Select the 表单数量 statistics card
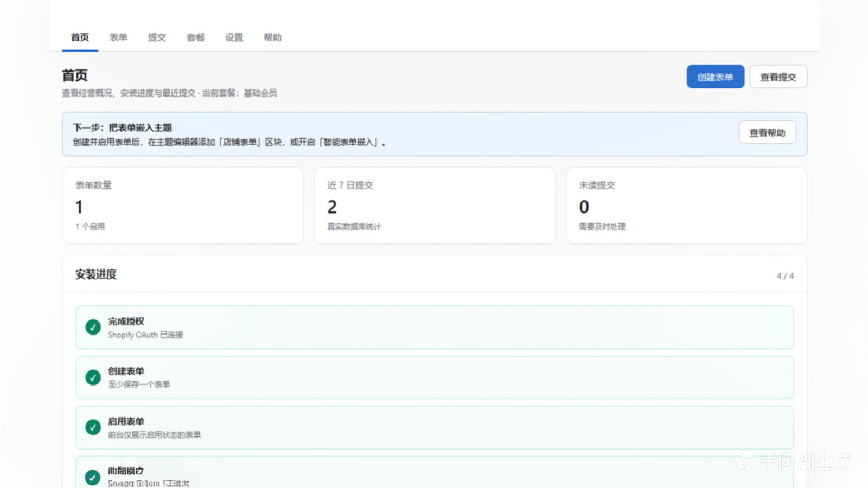The image size is (868, 488). (183, 206)
